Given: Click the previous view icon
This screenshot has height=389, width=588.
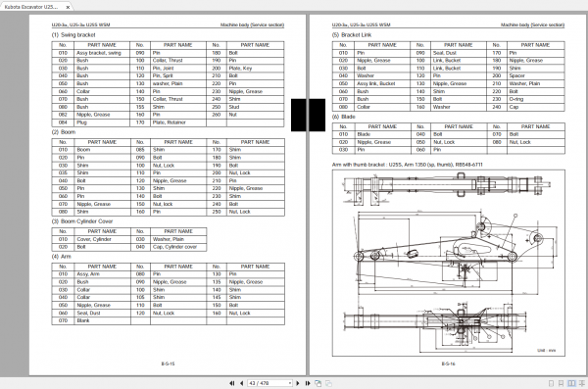Looking at the screenshot, I should pyautogui.click(x=318, y=383).
